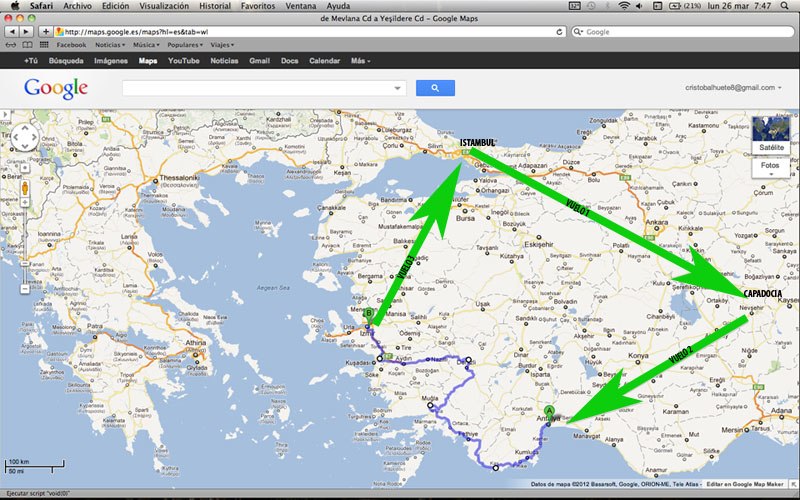Open the Ventana menu

point(301,6)
